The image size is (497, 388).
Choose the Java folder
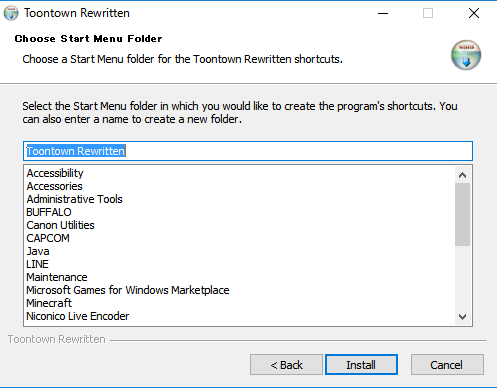point(38,251)
